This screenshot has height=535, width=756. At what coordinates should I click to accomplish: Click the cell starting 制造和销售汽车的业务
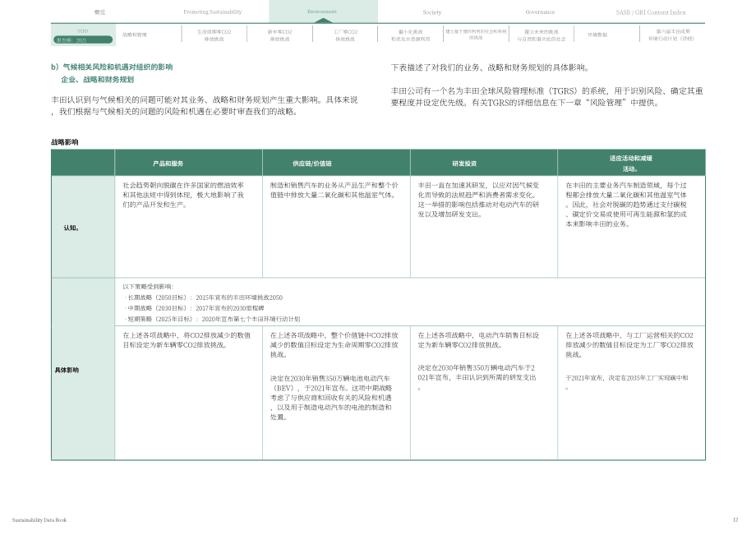click(x=334, y=190)
